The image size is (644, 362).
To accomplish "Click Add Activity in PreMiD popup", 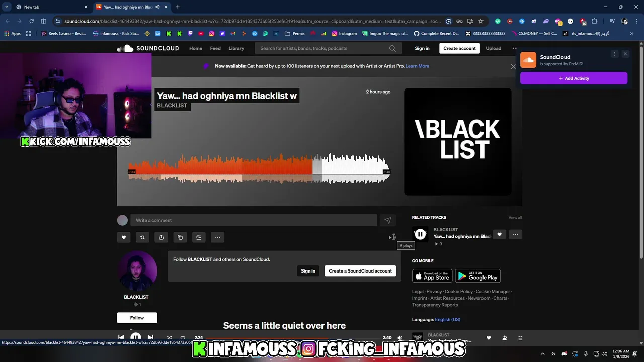I will coord(574,78).
